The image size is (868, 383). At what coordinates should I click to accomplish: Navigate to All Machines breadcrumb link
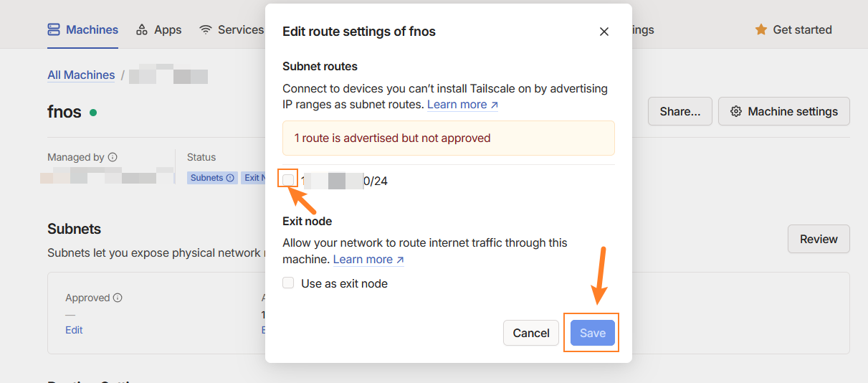click(x=81, y=75)
